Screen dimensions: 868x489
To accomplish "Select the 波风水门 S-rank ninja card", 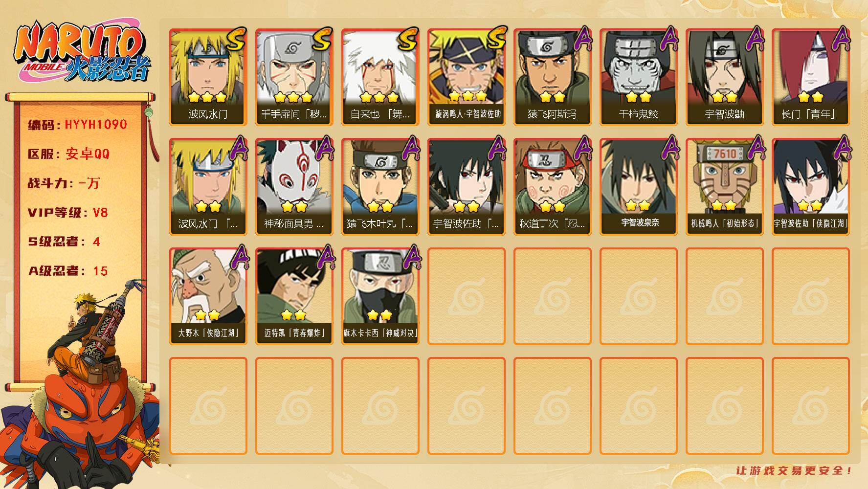I will click(208, 77).
